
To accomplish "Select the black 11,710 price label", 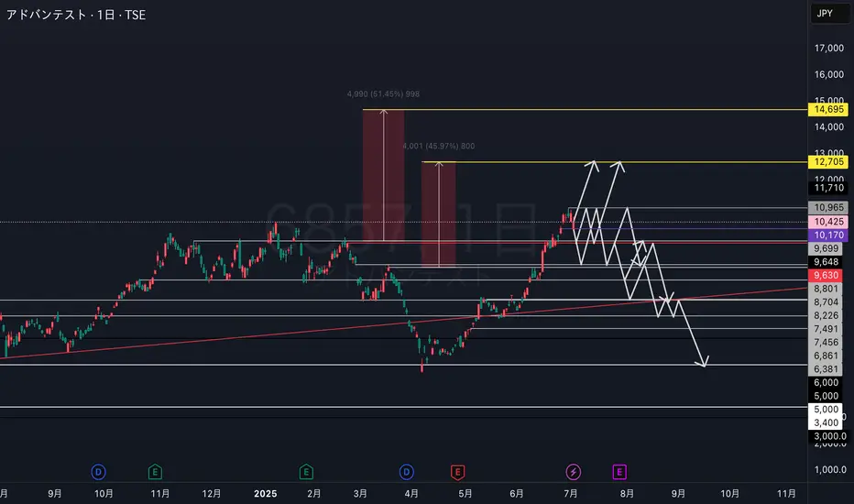I will coord(827,188).
